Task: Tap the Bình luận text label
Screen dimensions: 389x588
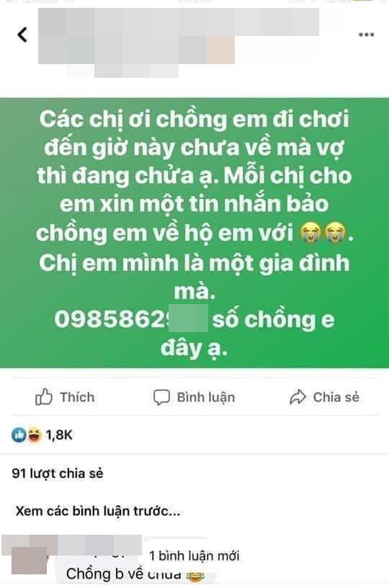Action: pos(206,397)
